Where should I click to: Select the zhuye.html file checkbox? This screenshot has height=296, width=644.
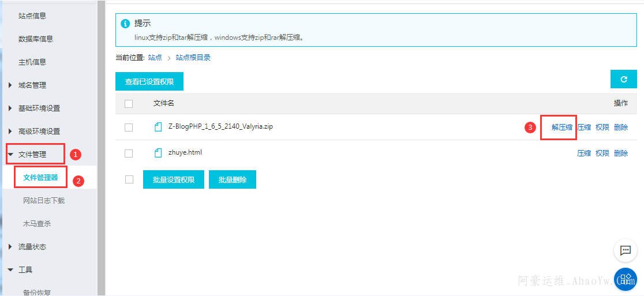[x=129, y=153]
